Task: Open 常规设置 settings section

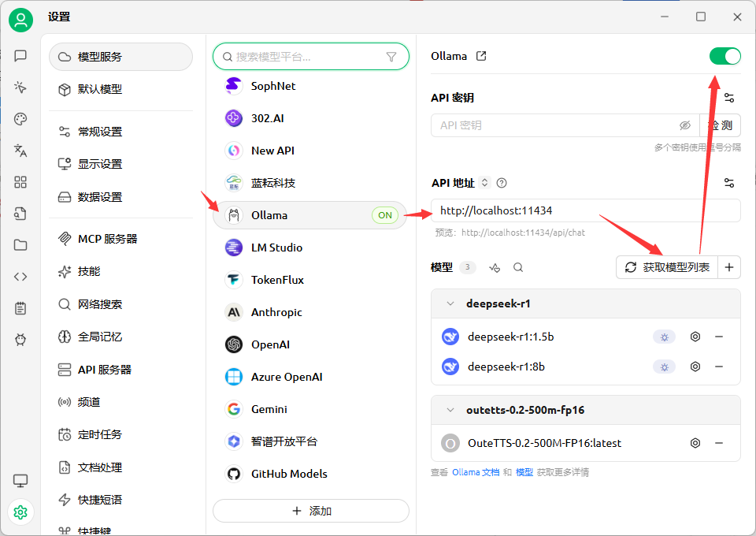Action: pyautogui.click(x=121, y=132)
